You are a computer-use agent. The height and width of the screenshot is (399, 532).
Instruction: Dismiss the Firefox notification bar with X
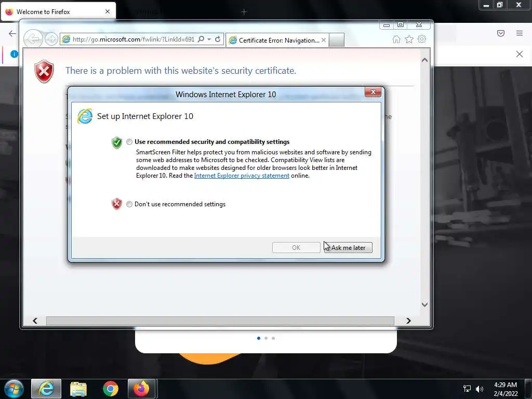tap(520, 54)
